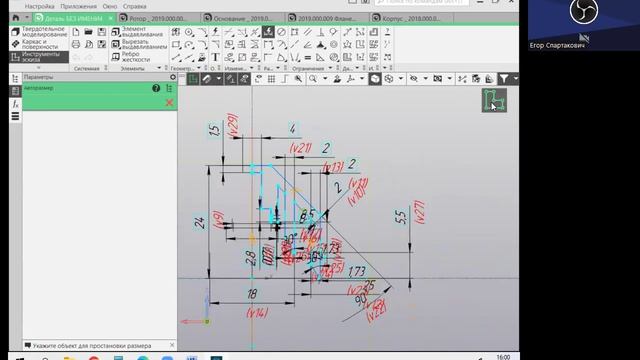Select Твердотельное моделирование toolset
Image resolution: width=640 pixels, height=360 pixels.
pyautogui.click(x=39, y=32)
